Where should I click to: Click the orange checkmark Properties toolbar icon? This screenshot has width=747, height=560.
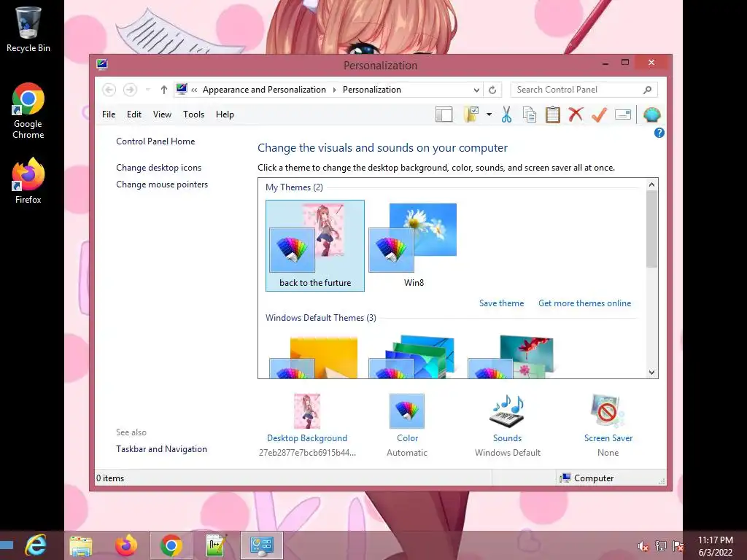point(600,114)
